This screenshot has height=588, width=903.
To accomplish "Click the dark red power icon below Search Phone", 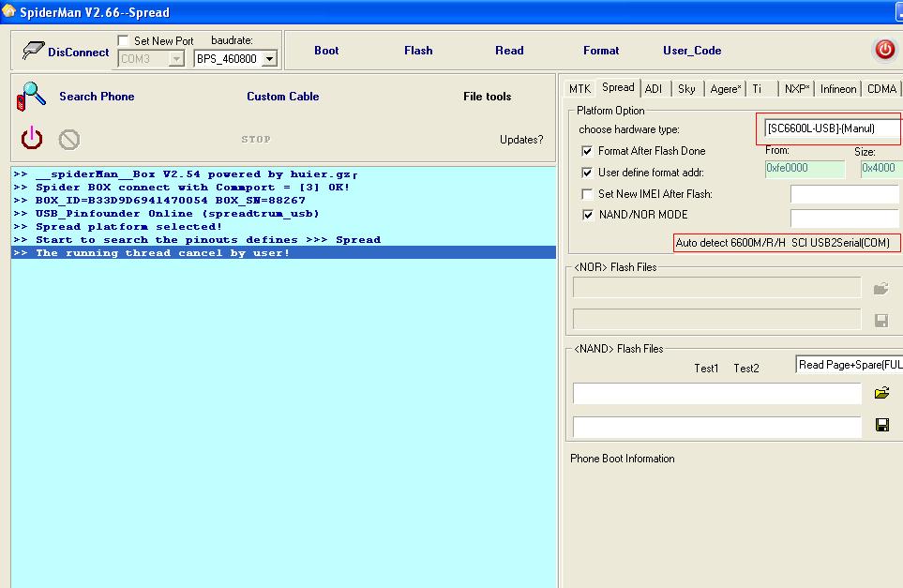I will [x=32, y=139].
